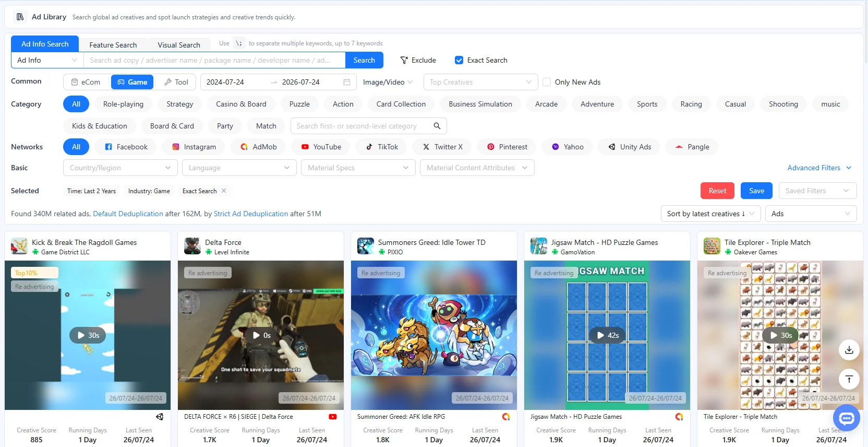Screen dimensions: 868x447
Task: Open the Language dropdown
Action: (239, 168)
